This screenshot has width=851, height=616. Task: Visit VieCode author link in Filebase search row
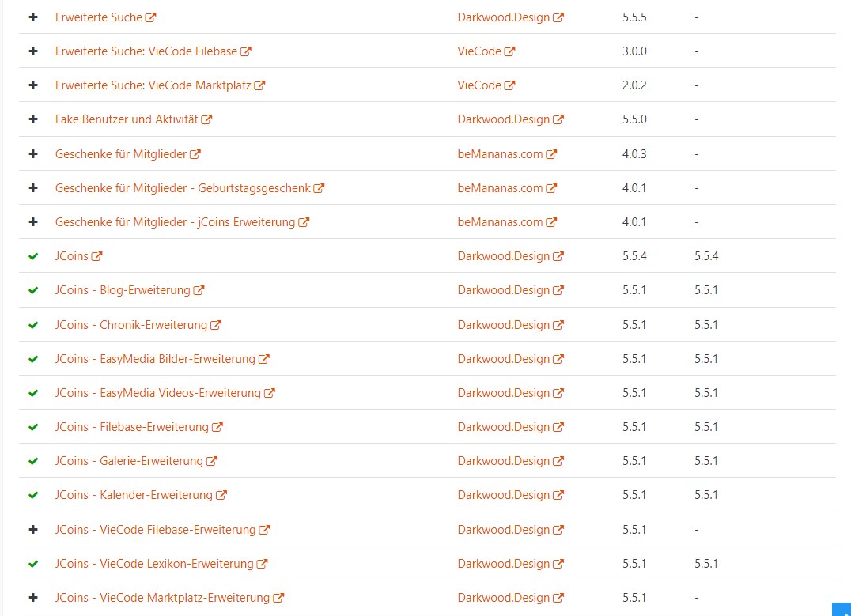(479, 51)
